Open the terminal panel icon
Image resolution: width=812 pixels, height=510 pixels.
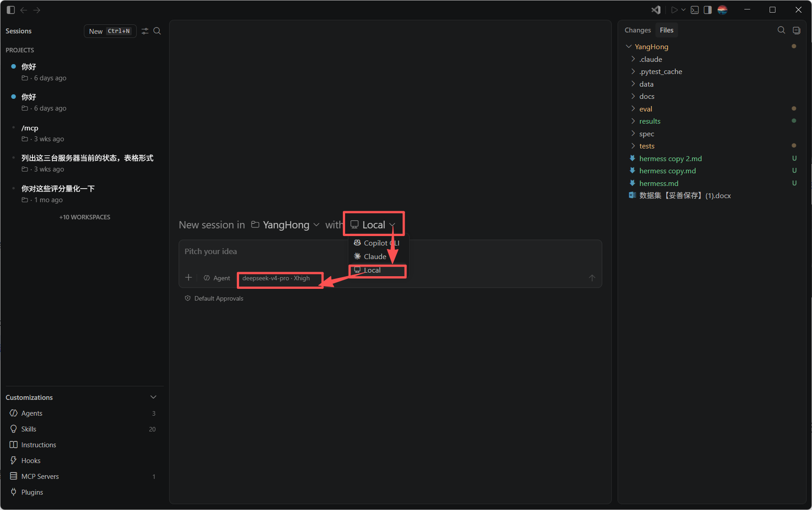[695, 10]
